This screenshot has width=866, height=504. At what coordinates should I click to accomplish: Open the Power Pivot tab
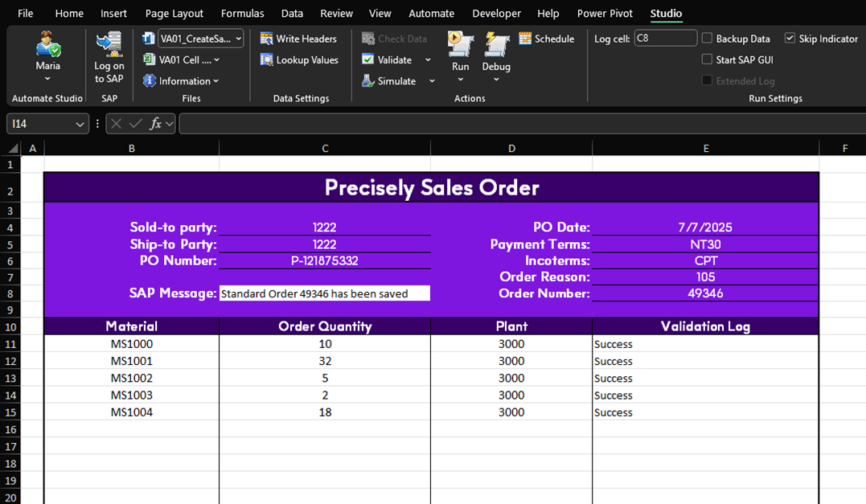[x=605, y=13]
